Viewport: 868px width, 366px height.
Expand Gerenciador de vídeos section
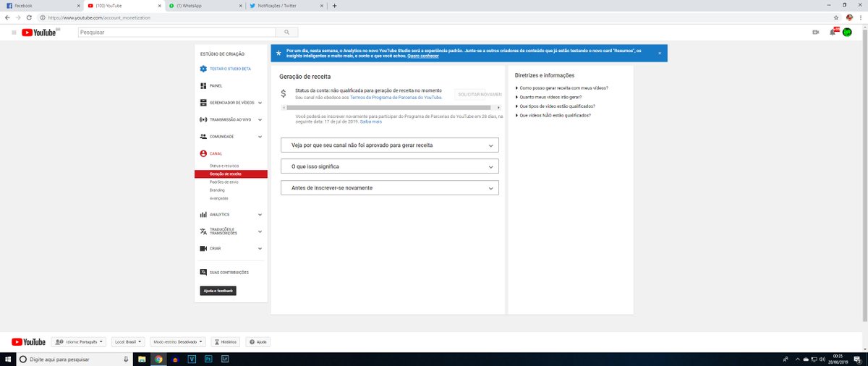coord(231,103)
